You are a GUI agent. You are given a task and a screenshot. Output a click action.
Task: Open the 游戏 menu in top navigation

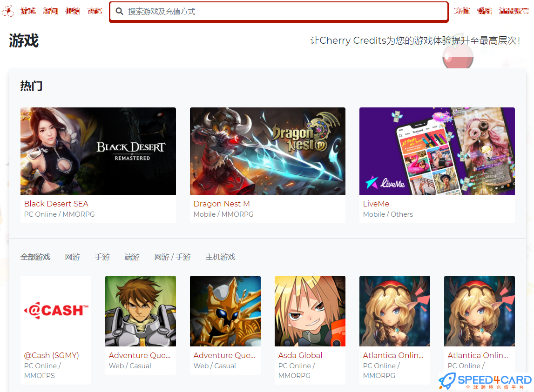tap(28, 11)
